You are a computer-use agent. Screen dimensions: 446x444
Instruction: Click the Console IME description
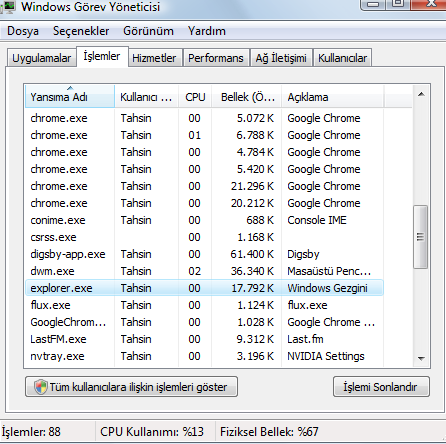click(317, 220)
